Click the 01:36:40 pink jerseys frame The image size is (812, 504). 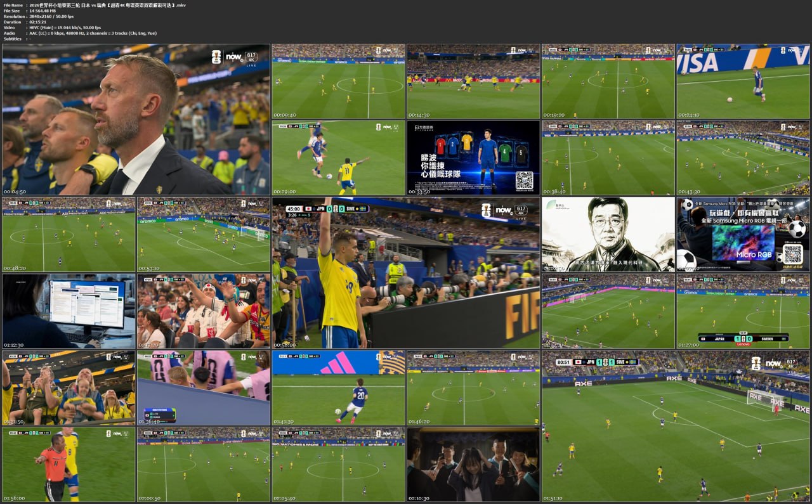click(x=204, y=388)
